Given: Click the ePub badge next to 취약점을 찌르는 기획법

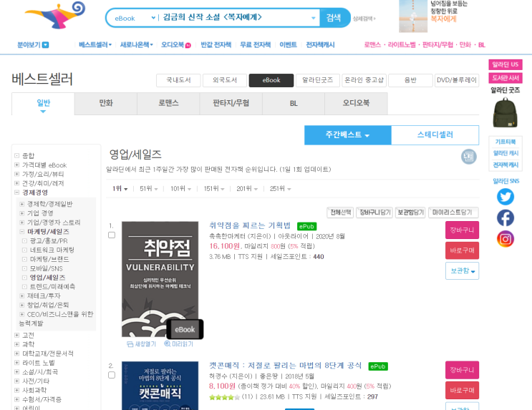Looking at the screenshot, I should tap(306, 226).
